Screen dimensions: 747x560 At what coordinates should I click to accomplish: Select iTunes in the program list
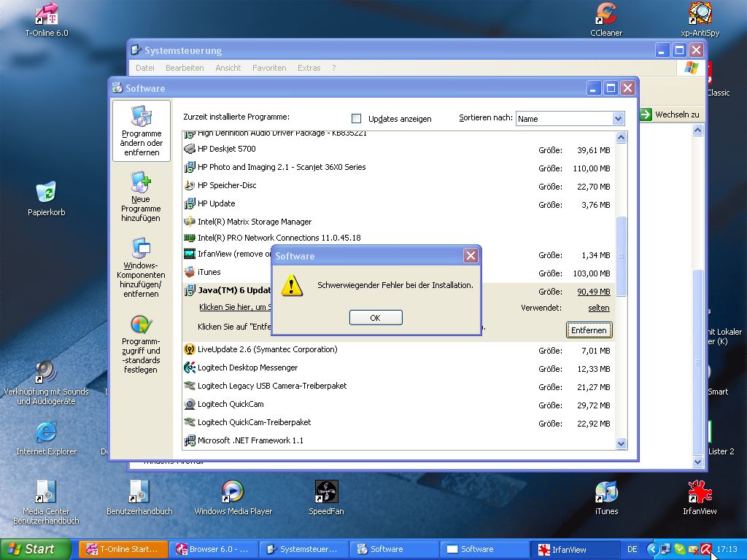coord(209,272)
